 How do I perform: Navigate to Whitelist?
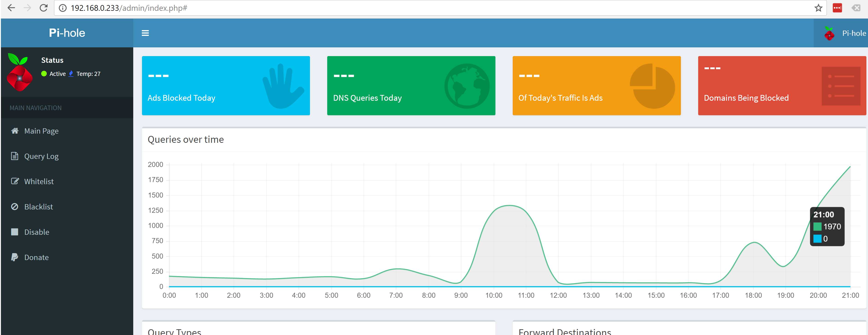pyautogui.click(x=67, y=181)
